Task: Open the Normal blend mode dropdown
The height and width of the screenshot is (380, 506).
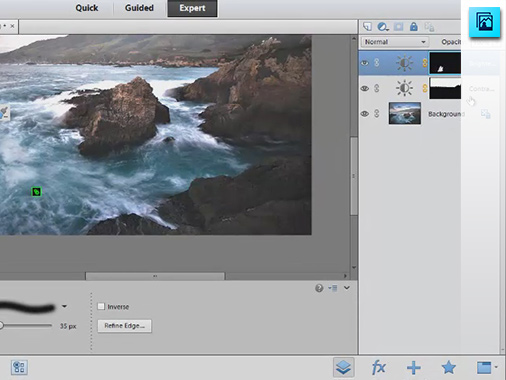Action: pos(395,42)
